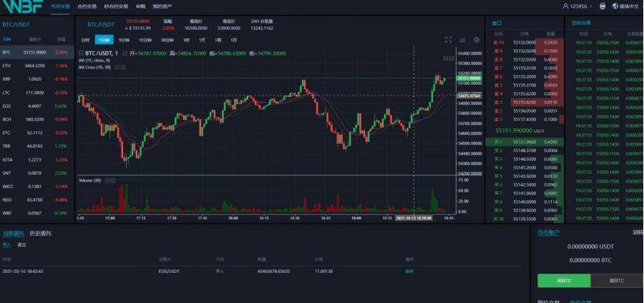Open the 123456 account dropdown
This screenshot has width=644, height=303.
click(x=581, y=6)
